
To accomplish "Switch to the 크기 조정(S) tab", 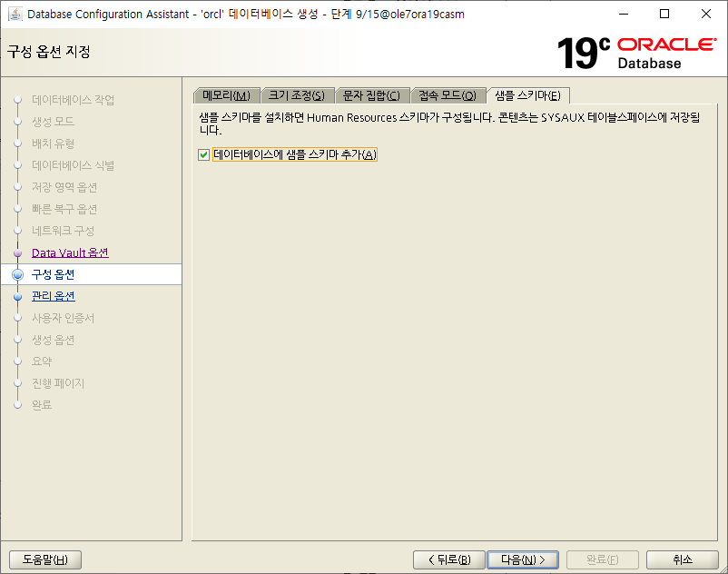I will pos(297,95).
